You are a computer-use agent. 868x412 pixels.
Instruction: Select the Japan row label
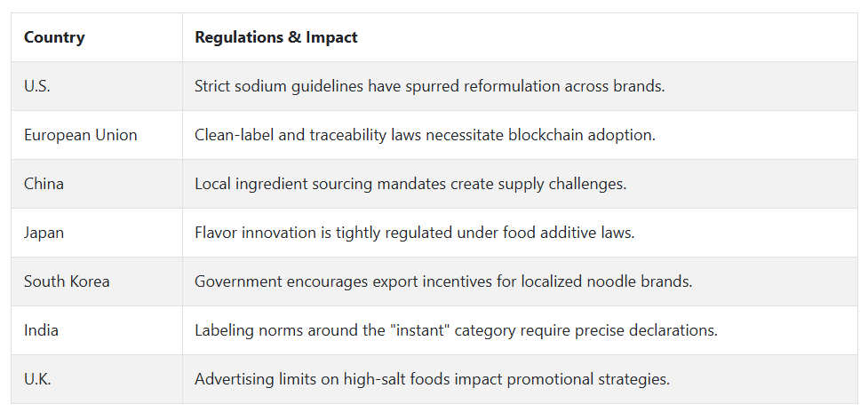coord(44,233)
